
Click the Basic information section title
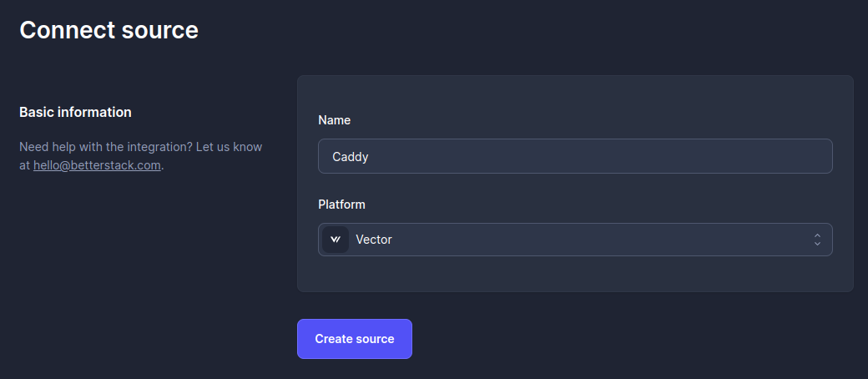(x=75, y=112)
